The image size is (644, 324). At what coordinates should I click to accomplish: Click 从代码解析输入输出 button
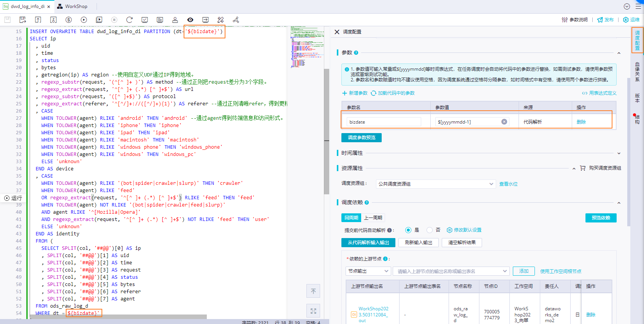coord(368,243)
